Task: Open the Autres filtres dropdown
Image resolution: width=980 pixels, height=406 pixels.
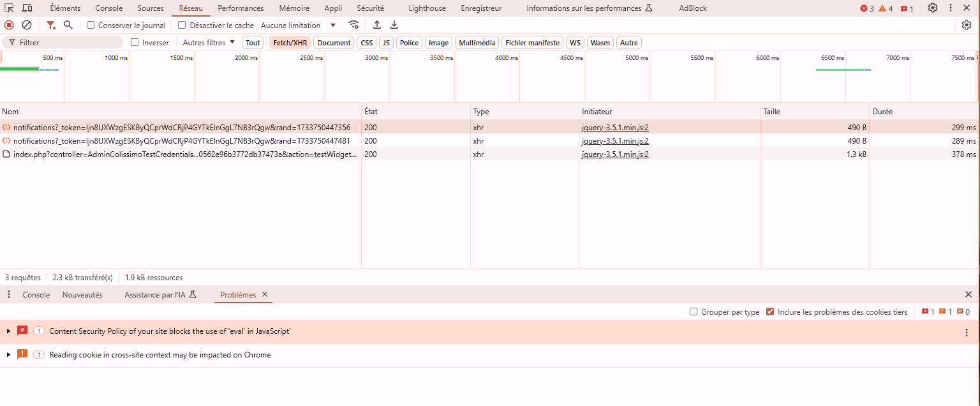Action: pyautogui.click(x=209, y=43)
